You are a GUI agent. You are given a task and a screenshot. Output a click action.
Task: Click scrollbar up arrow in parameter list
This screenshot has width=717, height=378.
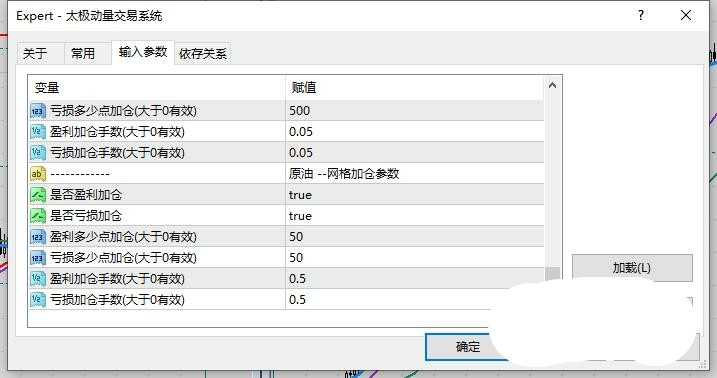pyautogui.click(x=552, y=85)
